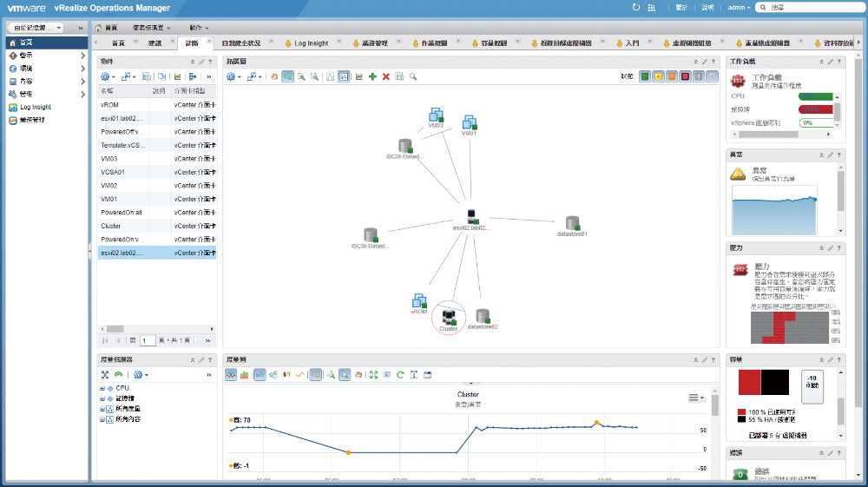Select the VM03 node in the topology graph
This screenshot has width=868, height=487.
coord(436,117)
